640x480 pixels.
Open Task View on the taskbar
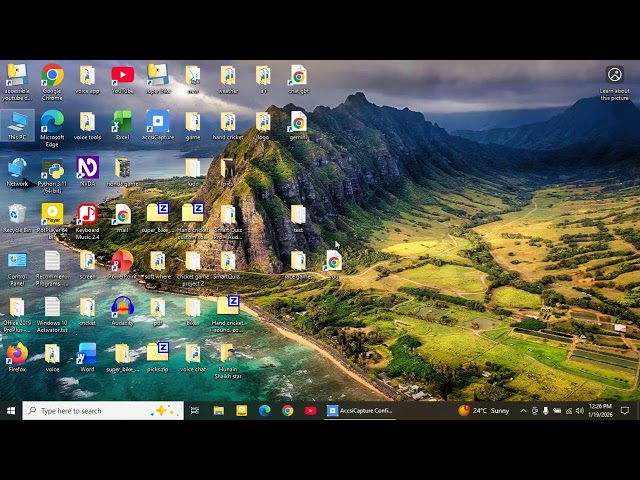click(195, 411)
